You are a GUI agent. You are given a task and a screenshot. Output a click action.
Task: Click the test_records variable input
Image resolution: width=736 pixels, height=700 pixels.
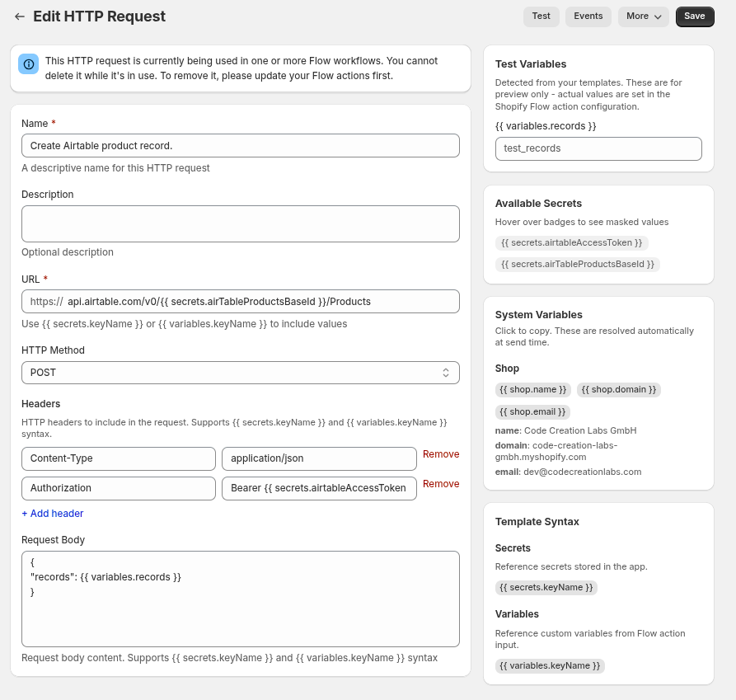click(x=598, y=148)
